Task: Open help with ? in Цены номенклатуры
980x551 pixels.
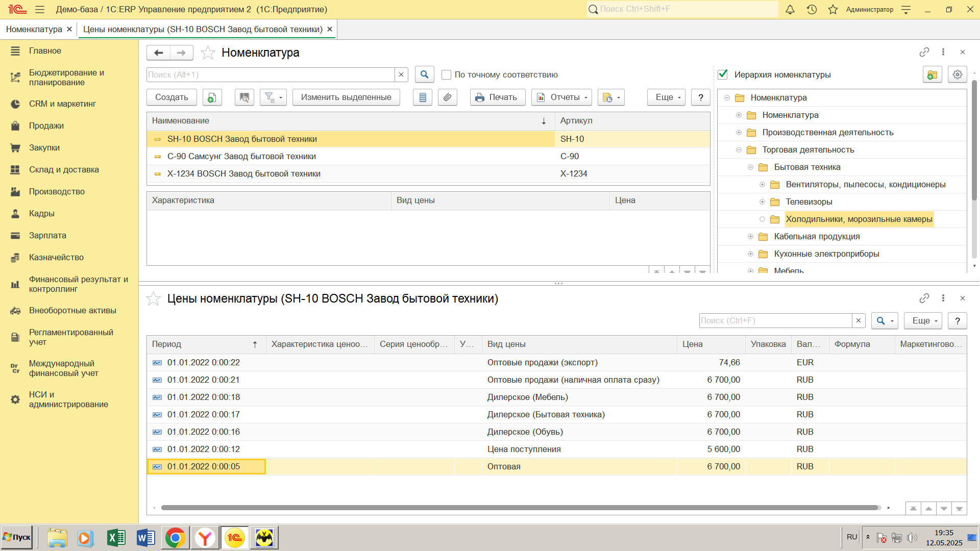Action: [958, 320]
